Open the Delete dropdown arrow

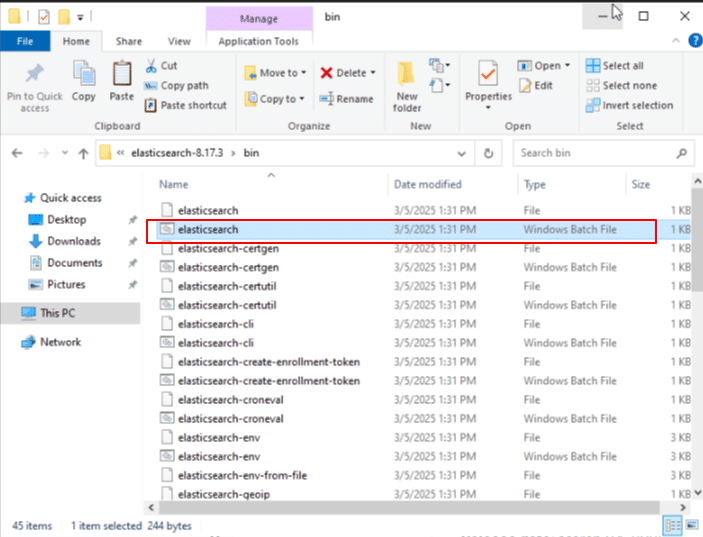click(373, 73)
